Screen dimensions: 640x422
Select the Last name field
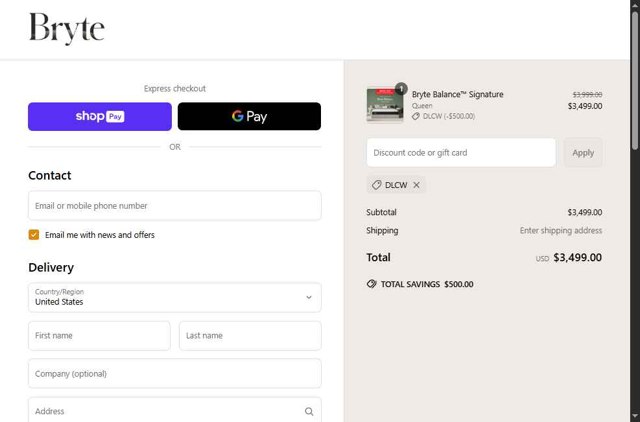tap(250, 335)
